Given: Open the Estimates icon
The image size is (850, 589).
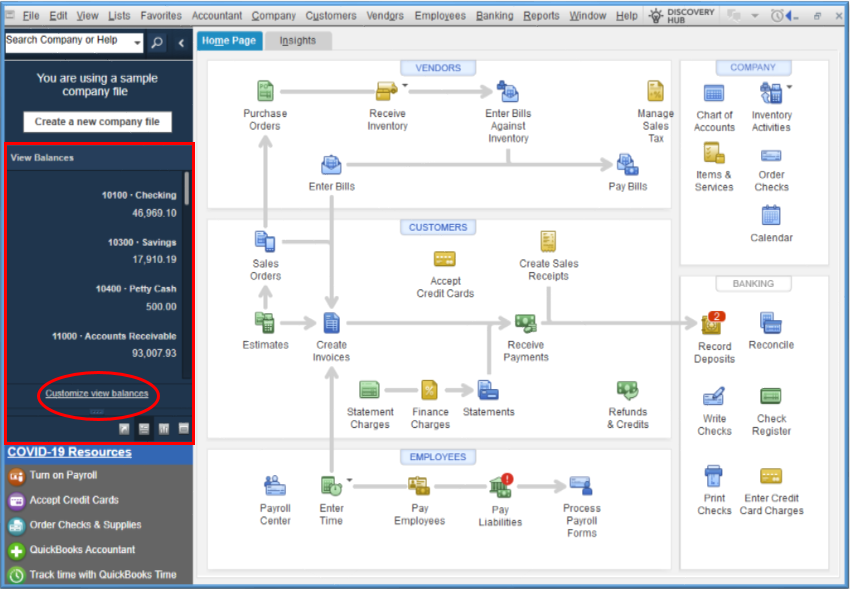Looking at the screenshot, I should (265, 323).
